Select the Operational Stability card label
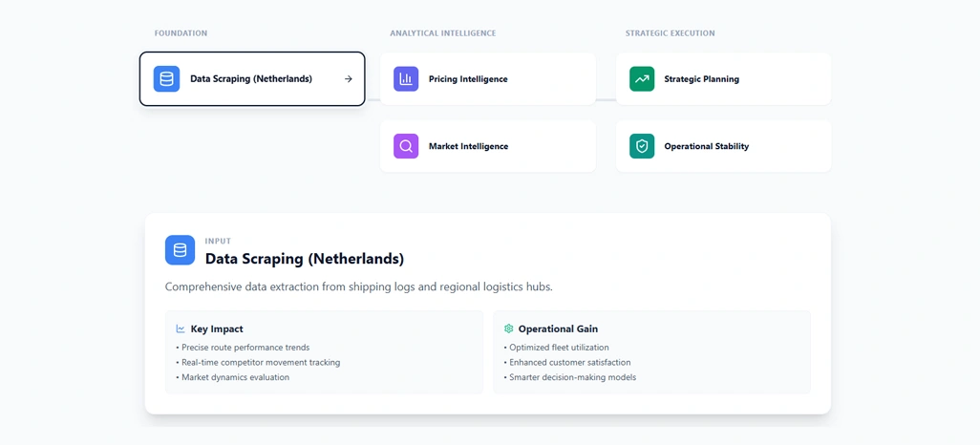The width and height of the screenshot is (980, 445). tap(706, 146)
